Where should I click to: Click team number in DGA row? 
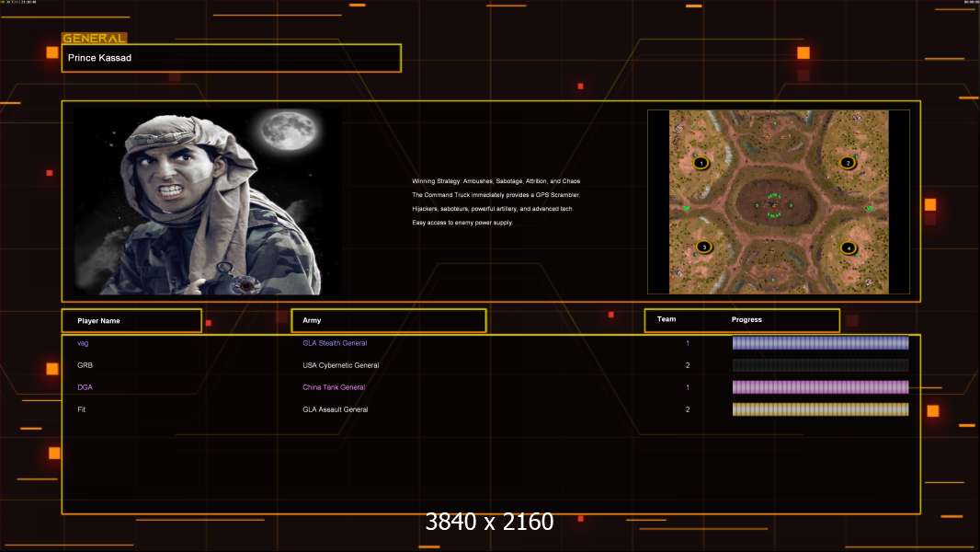coord(688,387)
